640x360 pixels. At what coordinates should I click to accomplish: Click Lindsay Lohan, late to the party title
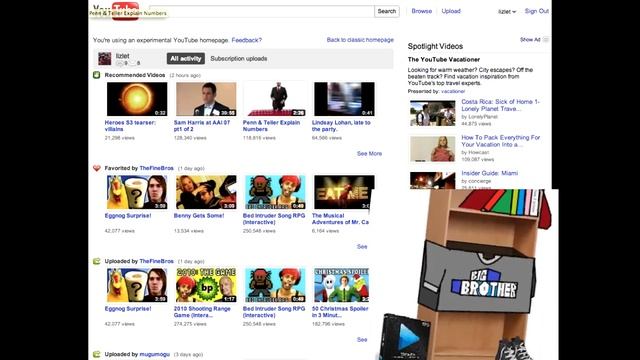click(x=341, y=126)
